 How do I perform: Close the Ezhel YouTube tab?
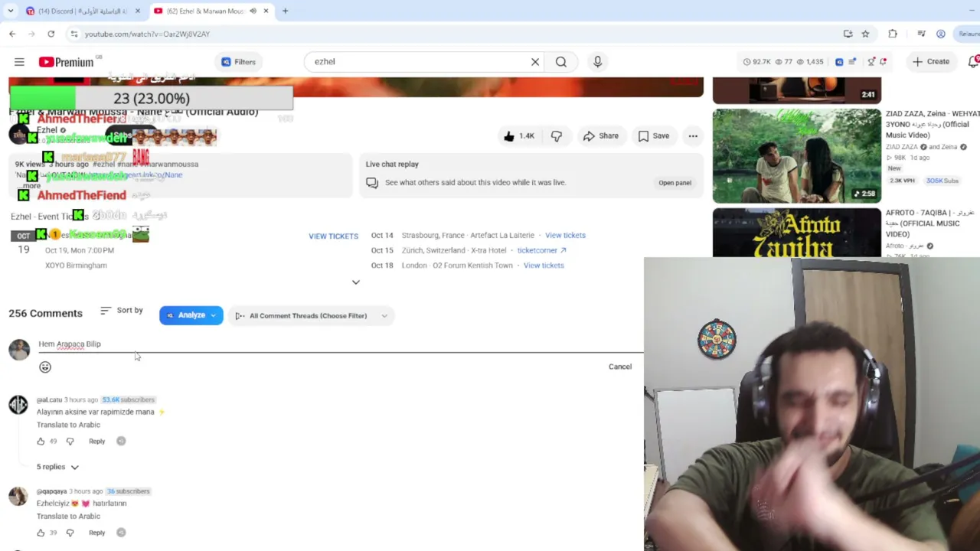point(266,11)
